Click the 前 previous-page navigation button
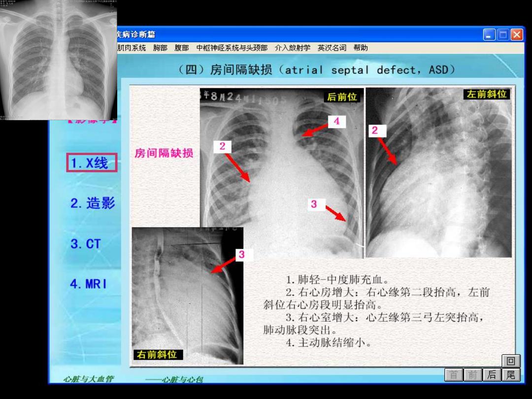The height and width of the screenshot is (399, 532). (472, 375)
